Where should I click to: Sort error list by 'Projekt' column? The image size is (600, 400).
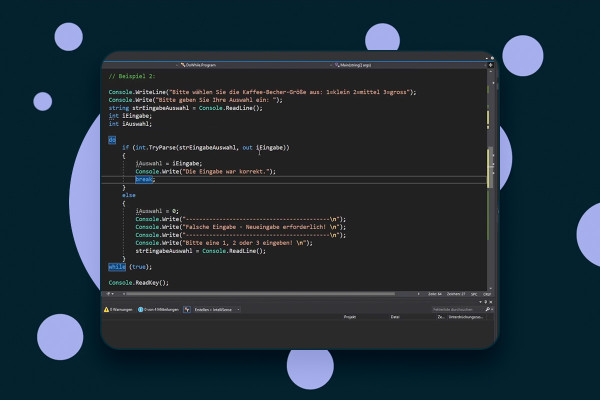(350, 317)
